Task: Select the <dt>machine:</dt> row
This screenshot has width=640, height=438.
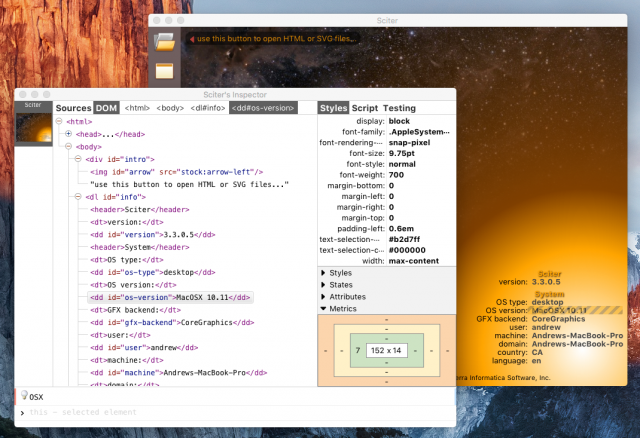Action: click(x=127, y=360)
